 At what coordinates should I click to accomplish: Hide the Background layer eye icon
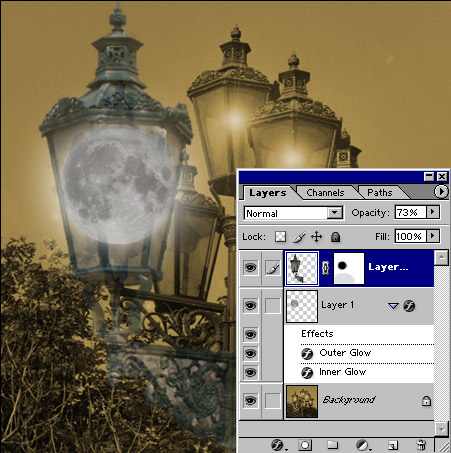(x=250, y=400)
